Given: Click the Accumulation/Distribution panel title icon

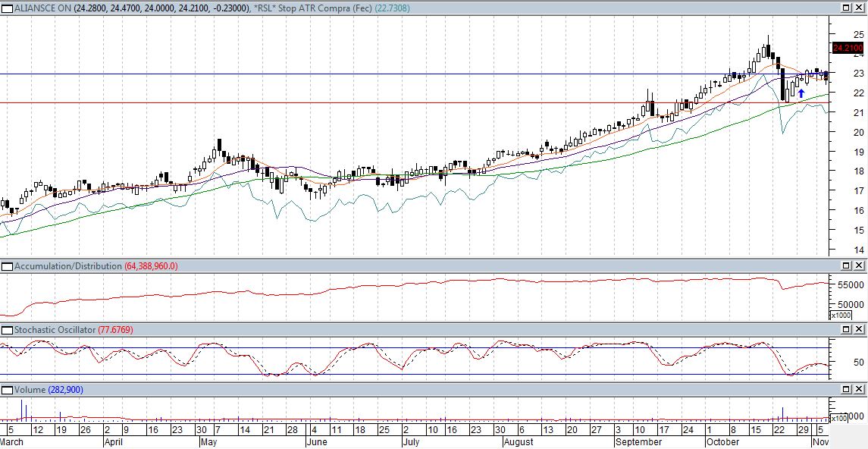Looking at the screenshot, I should (x=7, y=266).
